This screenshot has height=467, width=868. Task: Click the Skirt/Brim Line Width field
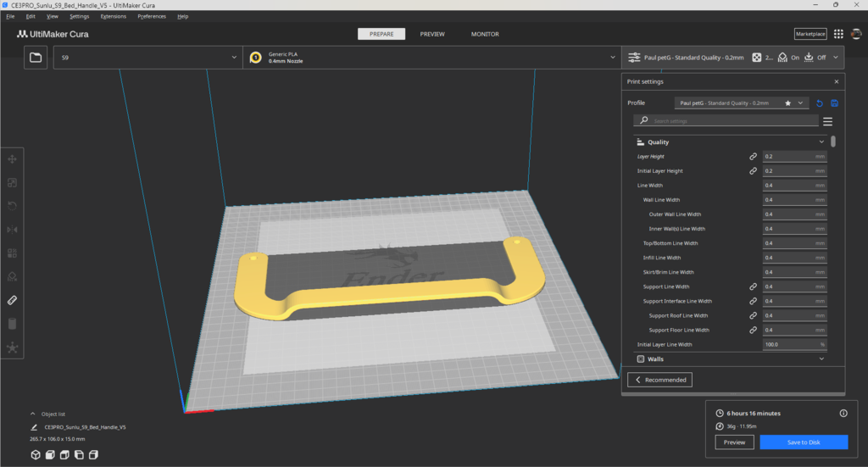(x=794, y=272)
